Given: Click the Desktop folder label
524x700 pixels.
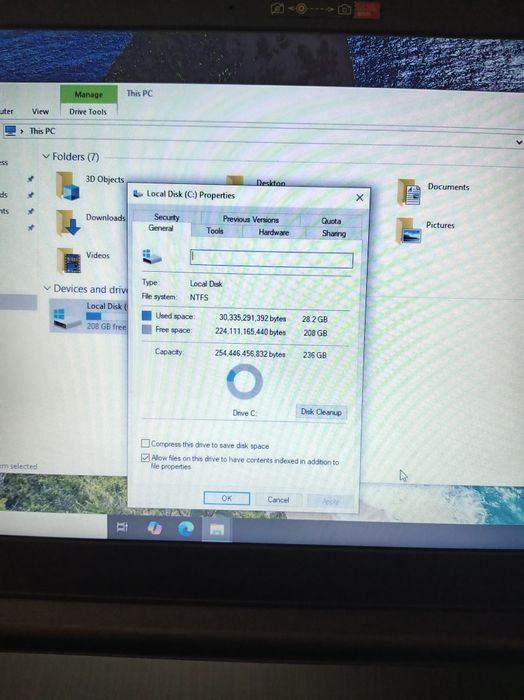Looking at the screenshot, I should 271,183.
